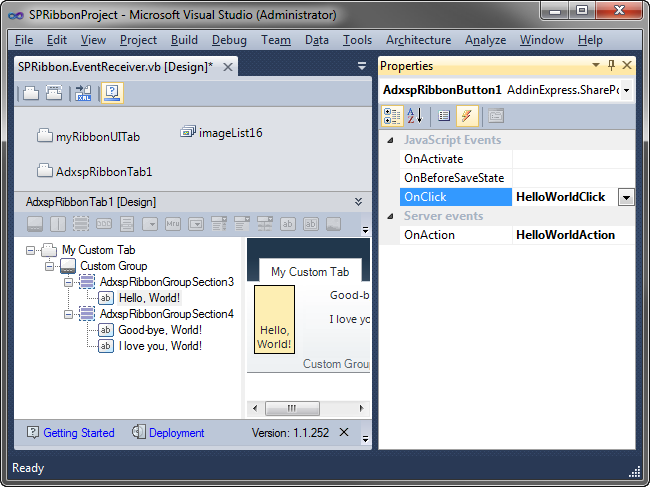Toggle the help balloon icon in designer toolbar
Image resolution: width=650 pixels, height=487 pixels.
click(112, 93)
